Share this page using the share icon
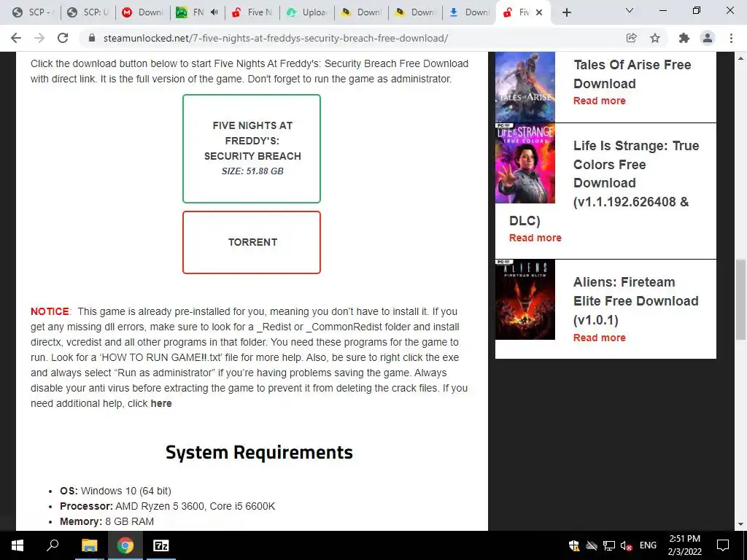747x560 pixels. coord(631,38)
